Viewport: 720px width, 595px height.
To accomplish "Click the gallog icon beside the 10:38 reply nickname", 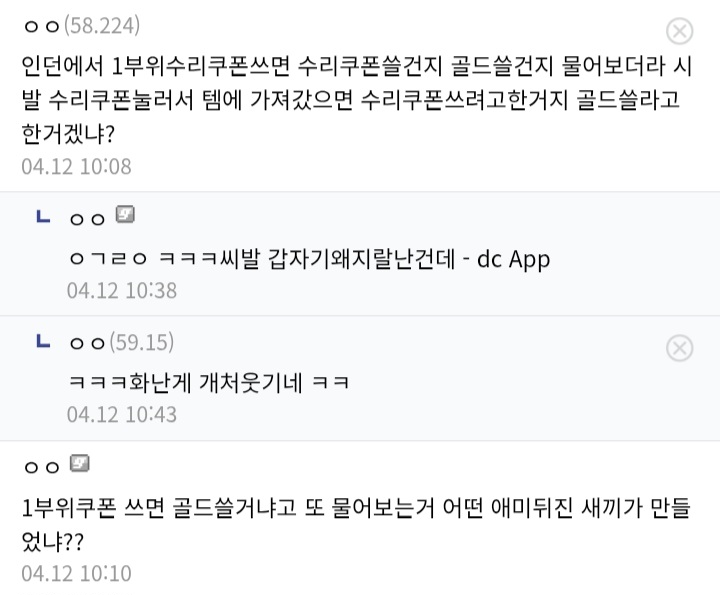I will pyautogui.click(x=124, y=215).
